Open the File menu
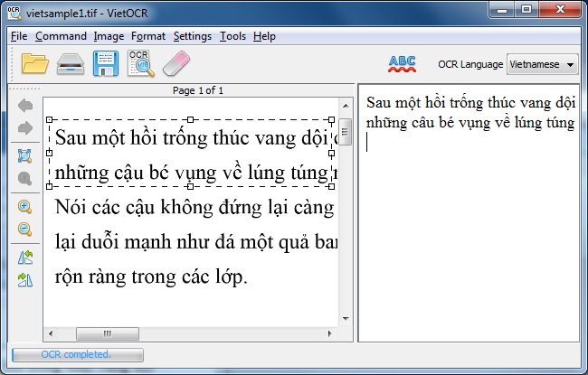 click(19, 36)
